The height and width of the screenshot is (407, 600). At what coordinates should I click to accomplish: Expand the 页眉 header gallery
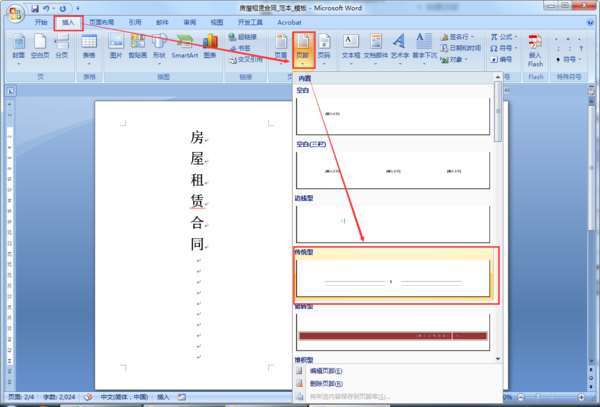pos(281,50)
